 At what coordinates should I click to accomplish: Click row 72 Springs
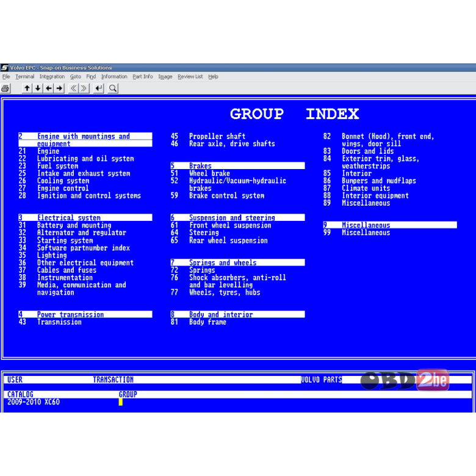pyautogui.click(x=193, y=270)
